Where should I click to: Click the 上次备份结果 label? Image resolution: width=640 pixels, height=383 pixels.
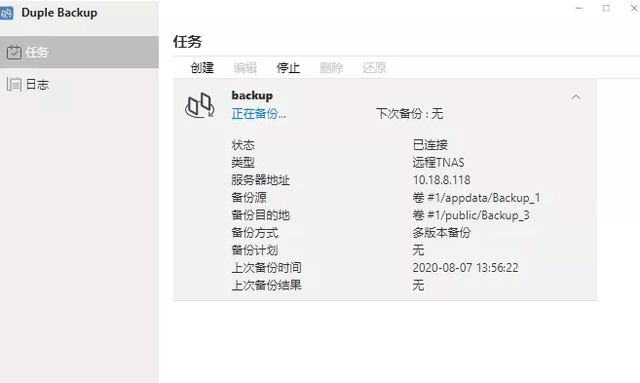pos(266,285)
